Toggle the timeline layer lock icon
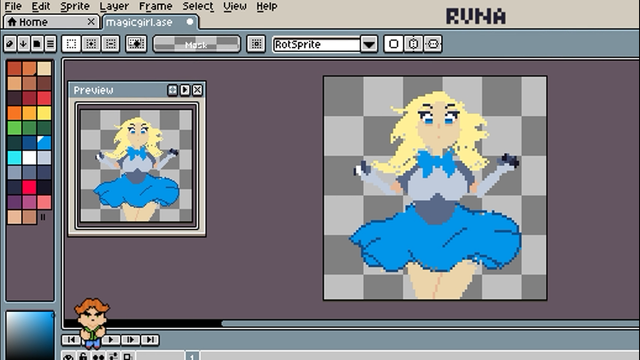 click(83, 356)
